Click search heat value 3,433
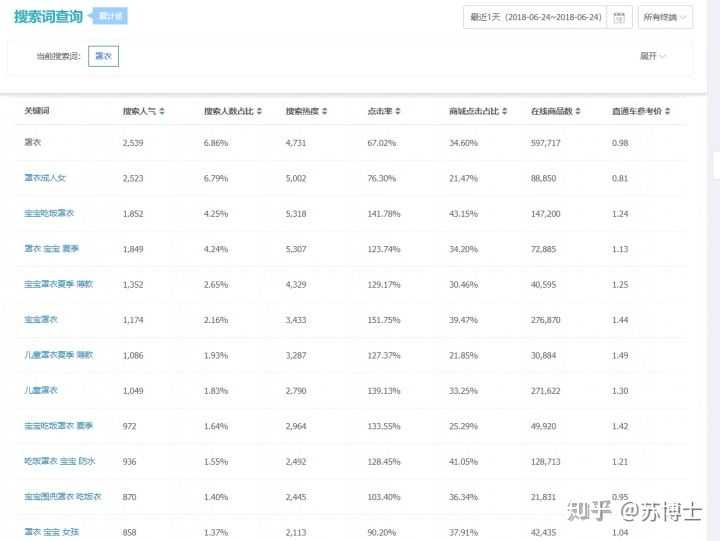Image resolution: width=720 pixels, height=541 pixels. tap(296, 320)
